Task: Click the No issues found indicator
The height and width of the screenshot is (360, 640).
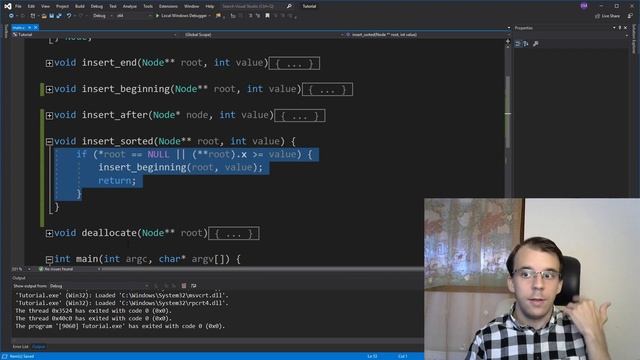Action: [x=56, y=269]
